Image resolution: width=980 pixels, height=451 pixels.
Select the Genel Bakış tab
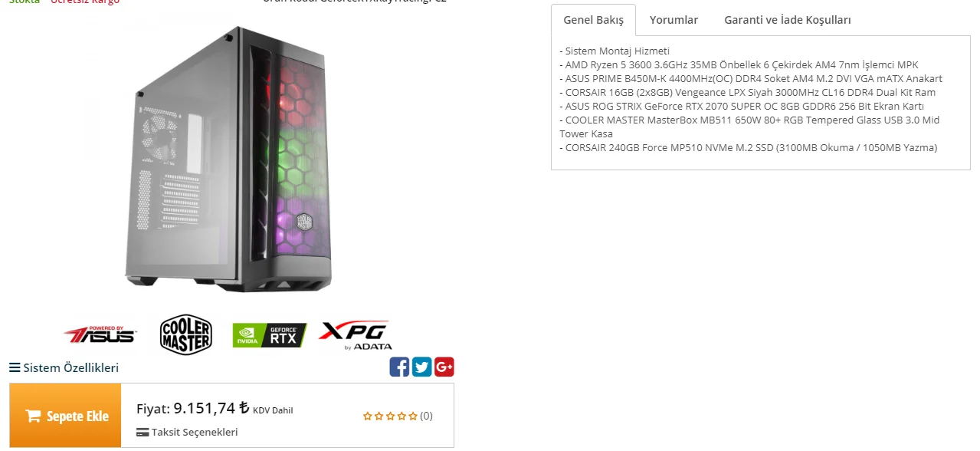pos(593,20)
